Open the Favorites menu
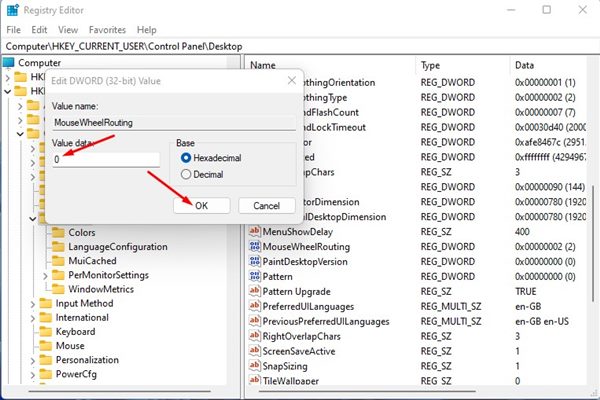This screenshot has width=600, height=400. tap(107, 30)
